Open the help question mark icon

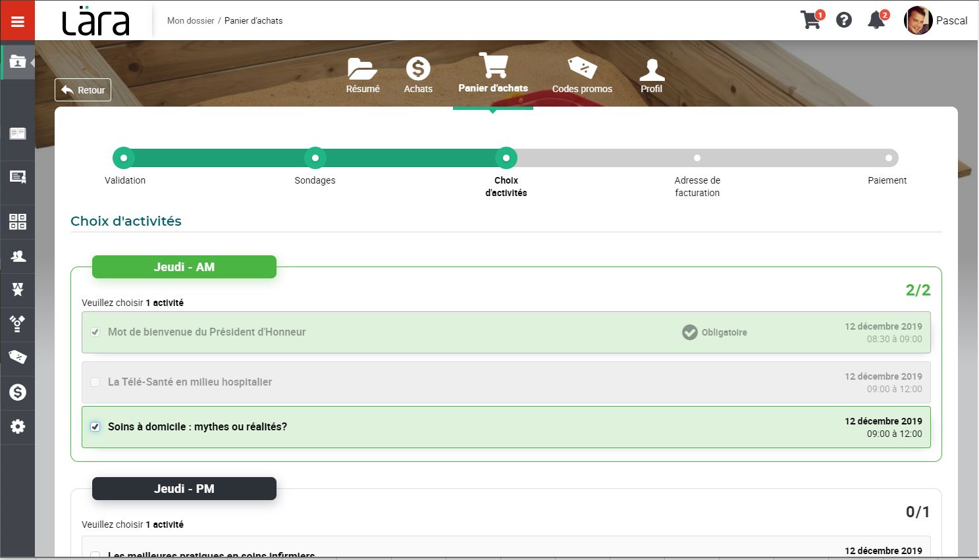[x=844, y=20]
